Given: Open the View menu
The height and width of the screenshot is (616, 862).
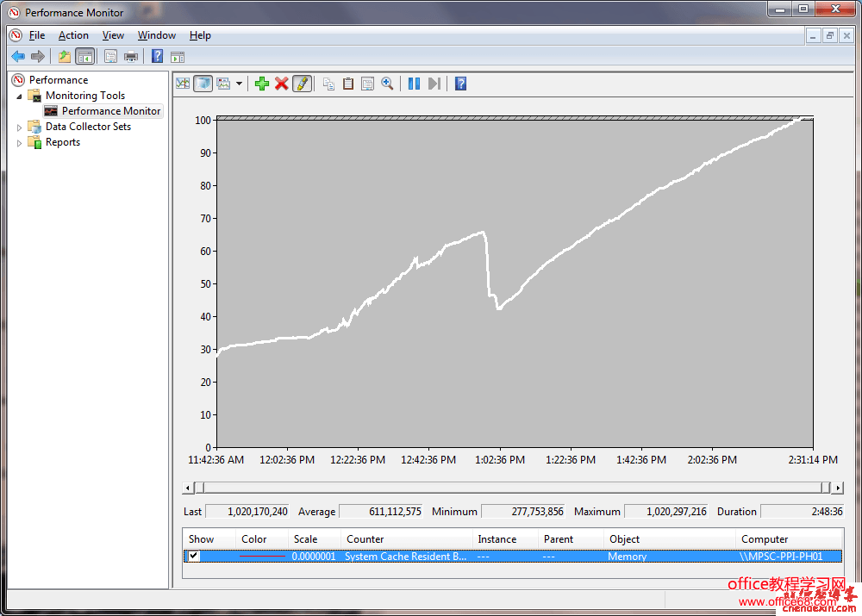Looking at the screenshot, I should (x=113, y=35).
